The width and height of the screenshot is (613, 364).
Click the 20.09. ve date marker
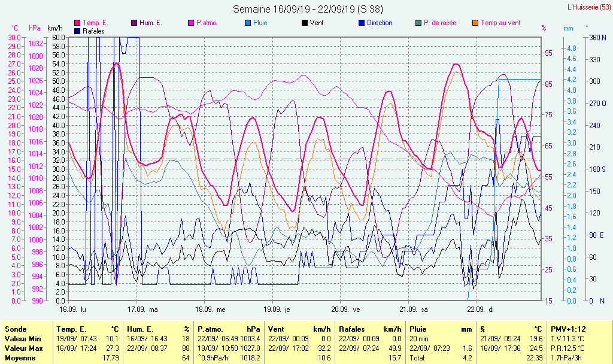tap(345, 310)
